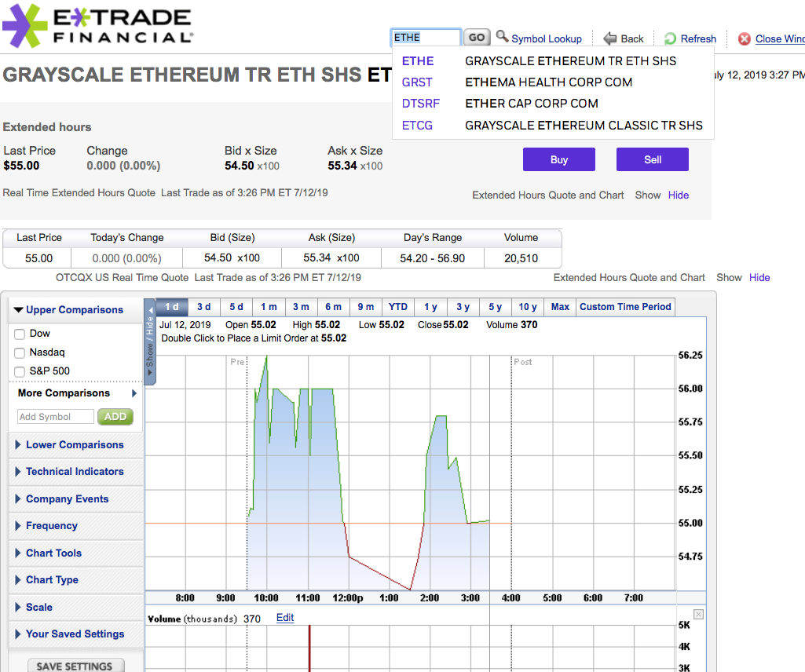Click the Day's Range value 54.20 - 56.90
The height and width of the screenshot is (672, 805).
coord(432,258)
